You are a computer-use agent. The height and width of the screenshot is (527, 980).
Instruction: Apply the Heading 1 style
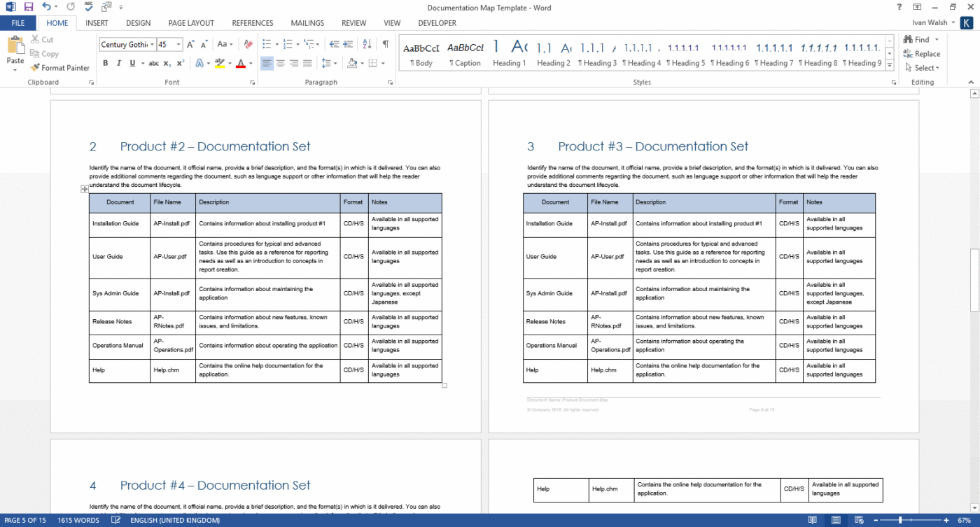tap(509, 52)
